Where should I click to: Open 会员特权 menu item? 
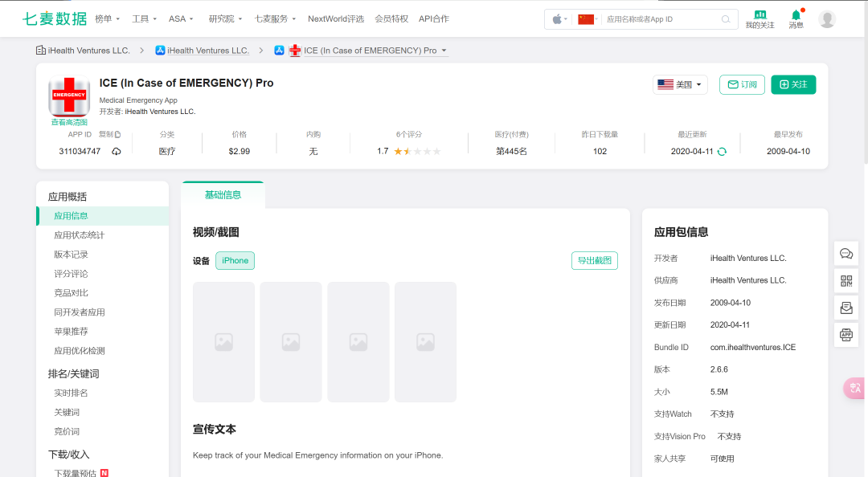tap(391, 18)
